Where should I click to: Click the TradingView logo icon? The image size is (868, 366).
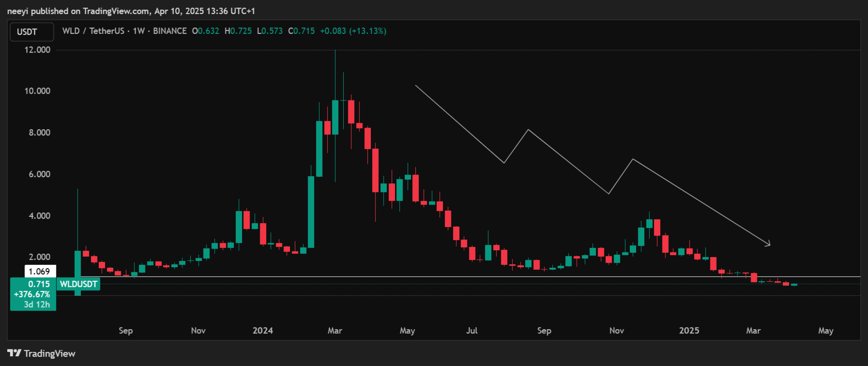14,353
